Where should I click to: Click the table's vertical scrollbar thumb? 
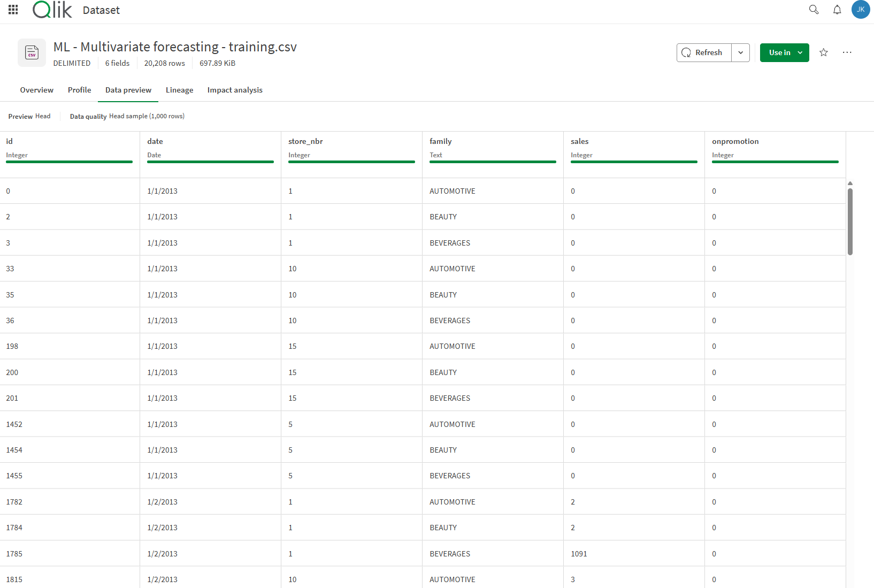(x=850, y=220)
